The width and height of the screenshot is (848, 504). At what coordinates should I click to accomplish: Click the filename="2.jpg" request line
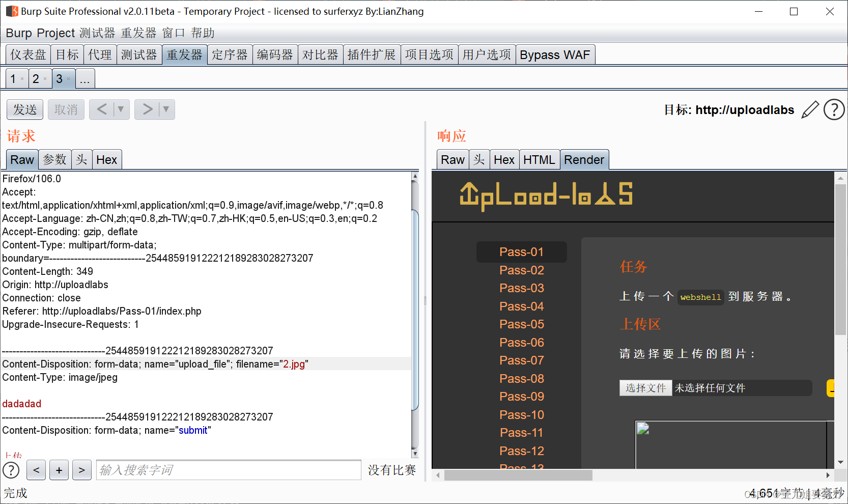[x=206, y=363]
